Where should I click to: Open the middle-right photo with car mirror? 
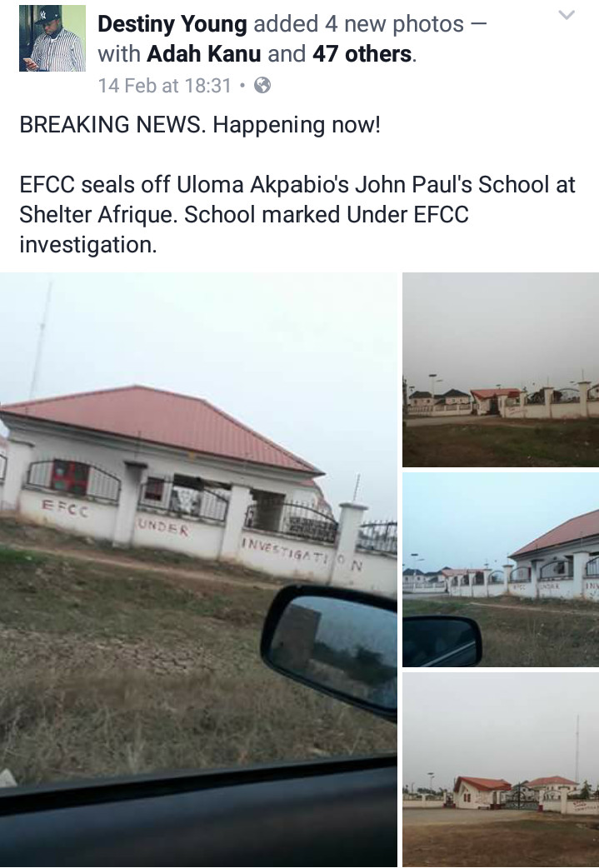click(501, 570)
